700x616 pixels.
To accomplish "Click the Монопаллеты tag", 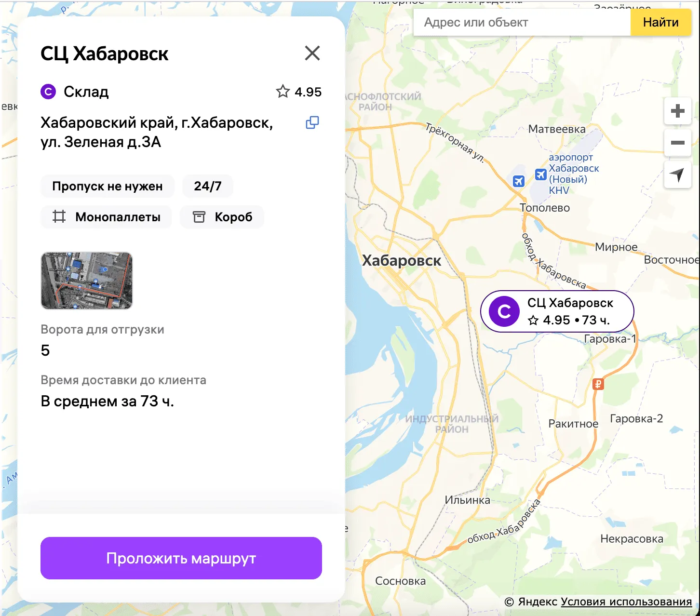I will 107,217.
